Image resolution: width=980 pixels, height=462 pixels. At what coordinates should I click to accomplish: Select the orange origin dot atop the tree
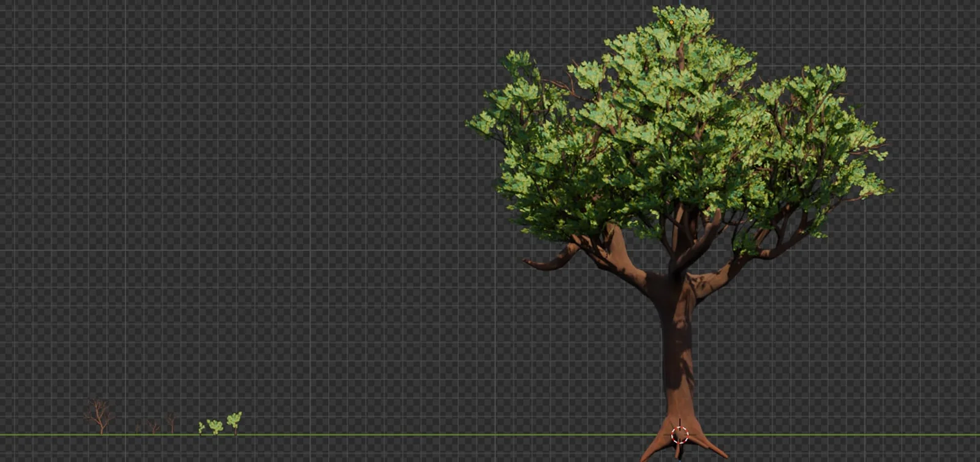click(671, 22)
